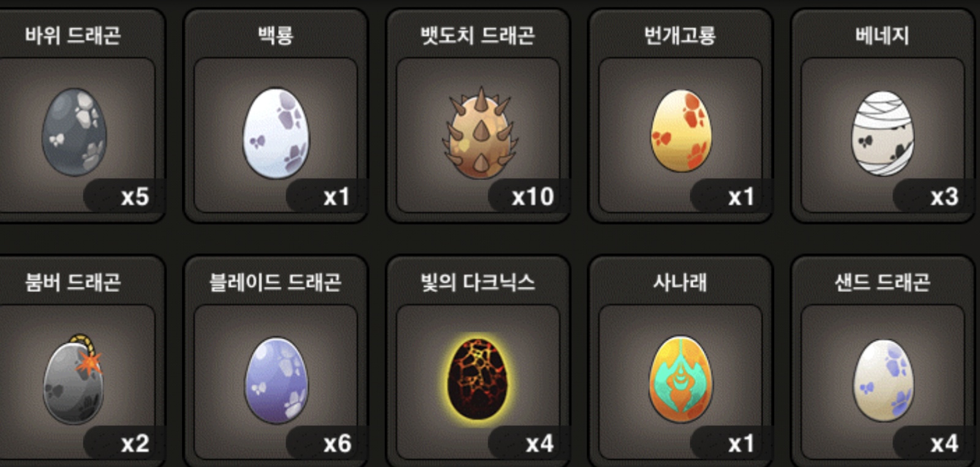Click the 번개고룡 name label
980x467 pixels.
click(680, 35)
